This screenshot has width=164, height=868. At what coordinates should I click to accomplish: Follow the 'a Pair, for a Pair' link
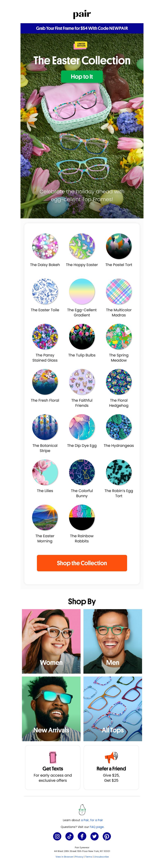92,820
